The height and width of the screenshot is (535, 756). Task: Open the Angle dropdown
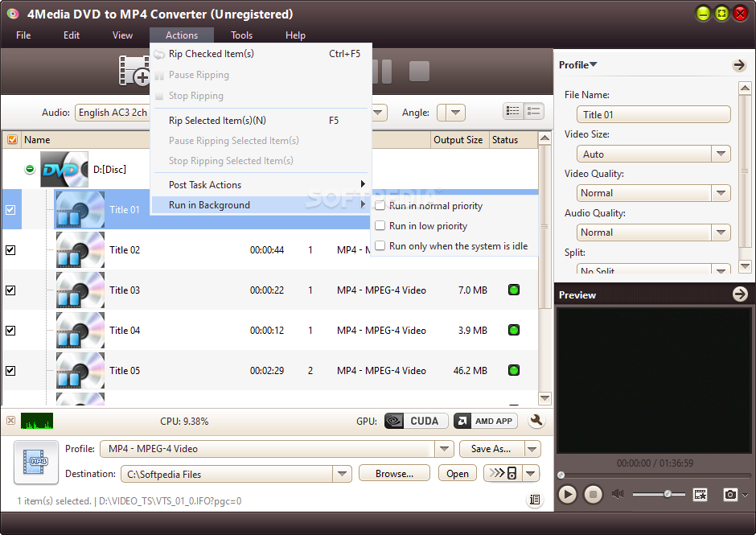455,113
